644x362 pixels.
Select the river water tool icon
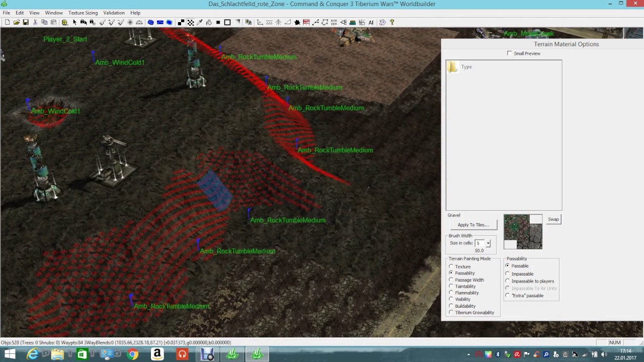pyautogui.click(x=160, y=22)
